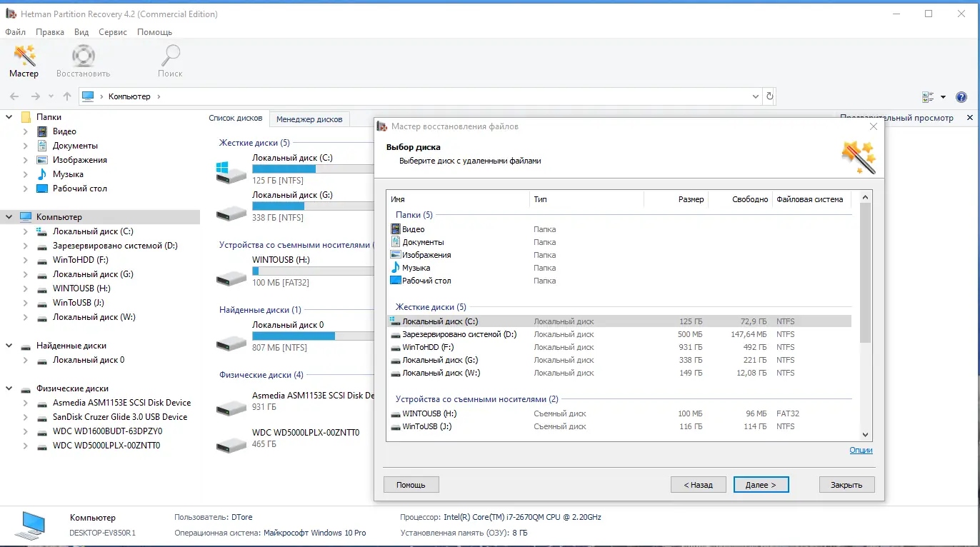Screen dimensions: 980x547
Task: Click the SanDisk Cruzer Glide drive icon in the tree
Action: pyautogui.click(x=42, y=417)
